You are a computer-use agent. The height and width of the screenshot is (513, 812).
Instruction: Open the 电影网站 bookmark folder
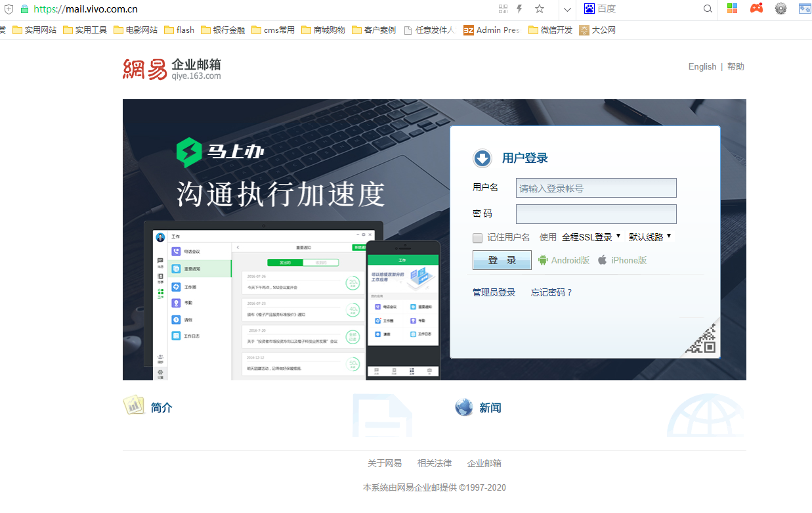(136, 30)
